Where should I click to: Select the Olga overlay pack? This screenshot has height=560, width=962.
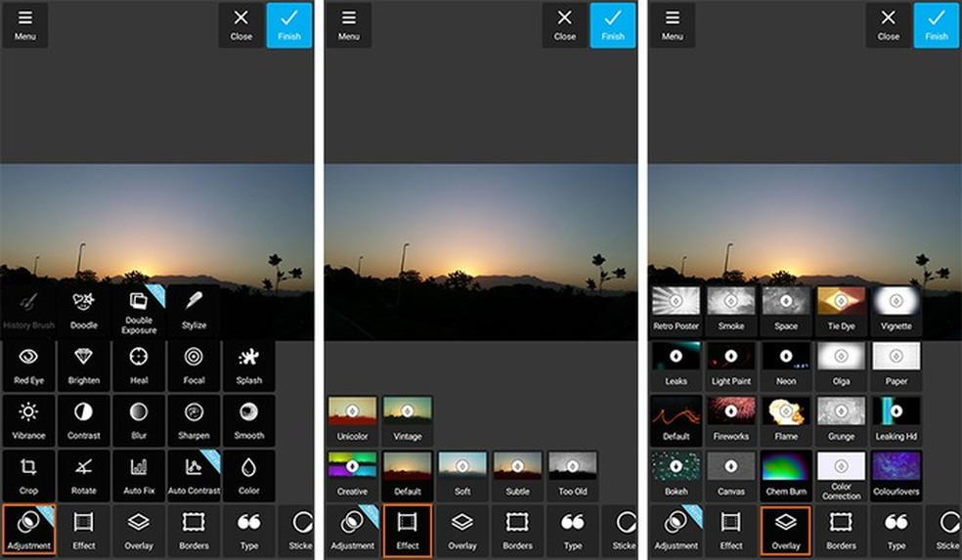coord(841,366)
